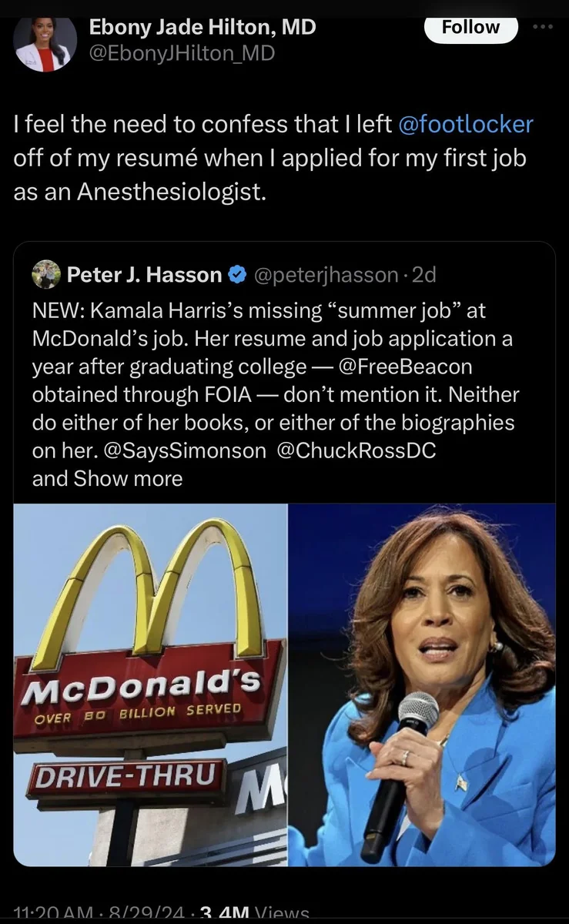This screenshot has width=569, height=924.
Task: Click Ebony Jade Hilton's profile avatar
Action: click(45, 44)
